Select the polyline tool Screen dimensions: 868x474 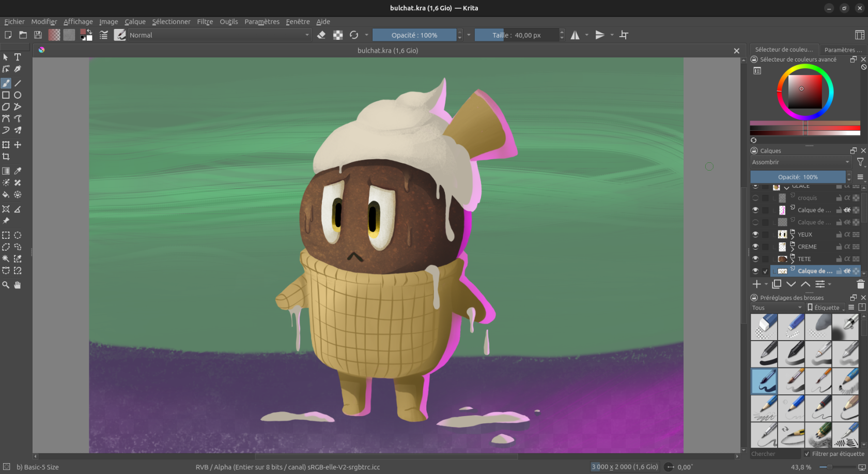[18, 107]
